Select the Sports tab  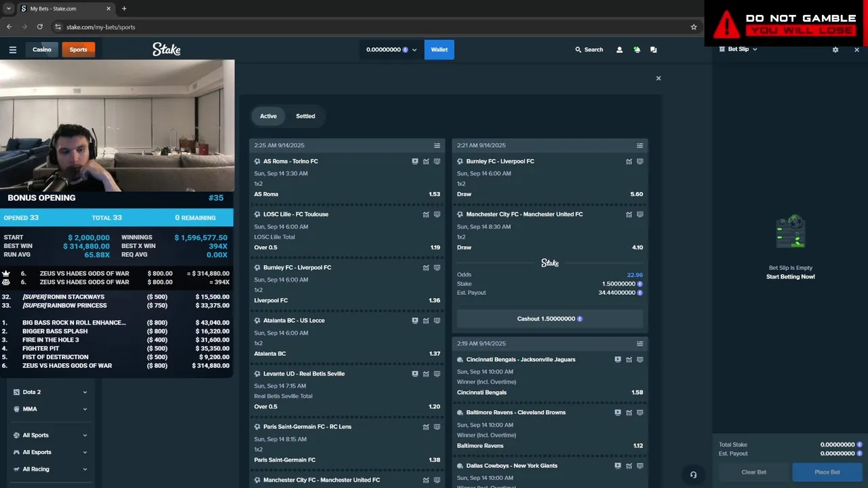78,49
